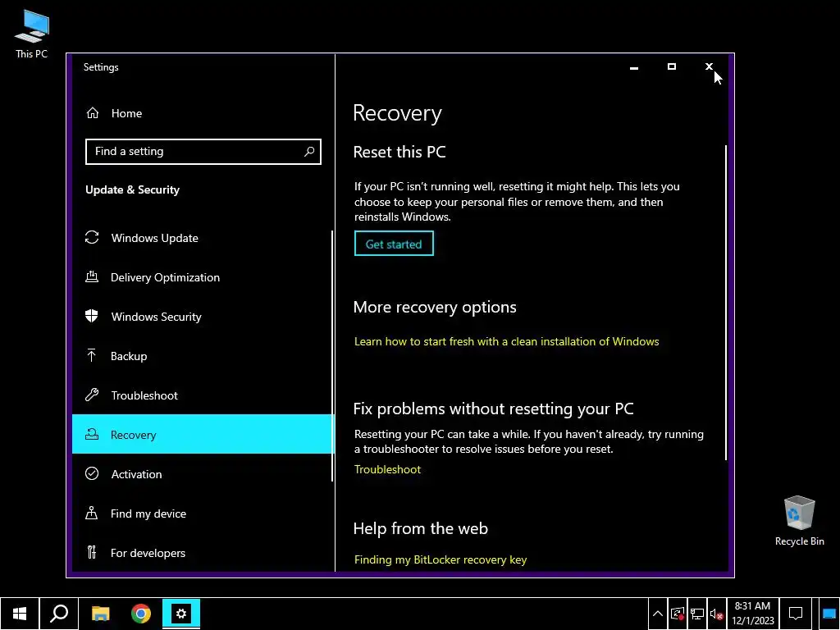Select the Recycle Bin desktop icon
840x630 pixels.
[x=799, y=521]
